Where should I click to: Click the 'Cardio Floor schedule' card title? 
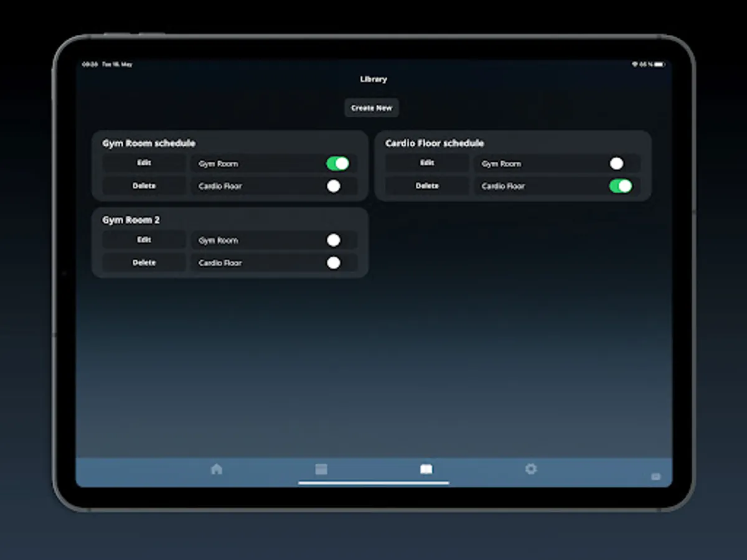click(x=435, y=143)
